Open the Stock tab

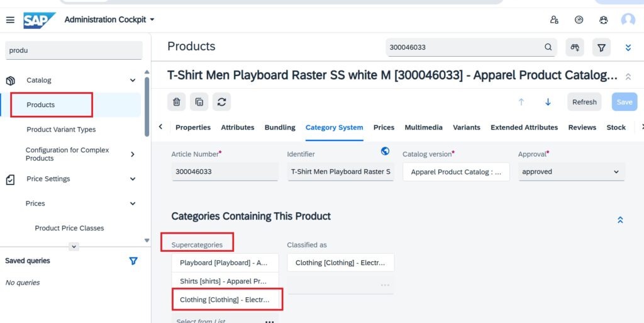[616, 127]
